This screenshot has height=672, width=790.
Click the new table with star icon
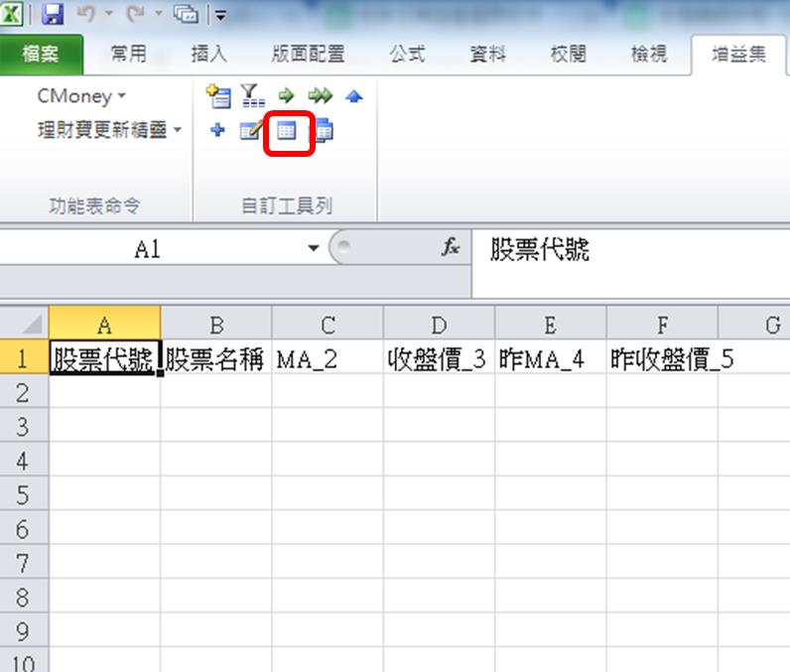218,95
